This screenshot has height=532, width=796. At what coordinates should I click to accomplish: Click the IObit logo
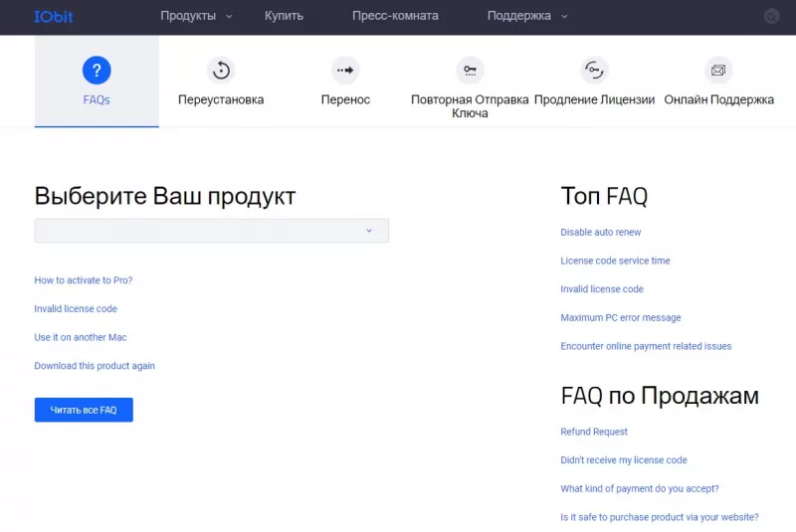click(x=54, y=17)
